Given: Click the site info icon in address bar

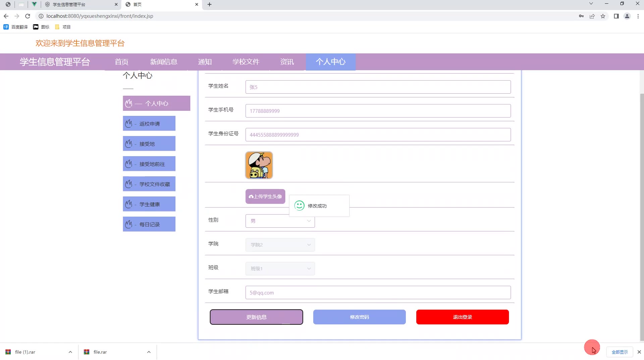Looking at the screenshot, I should click(x=41, y=16).
